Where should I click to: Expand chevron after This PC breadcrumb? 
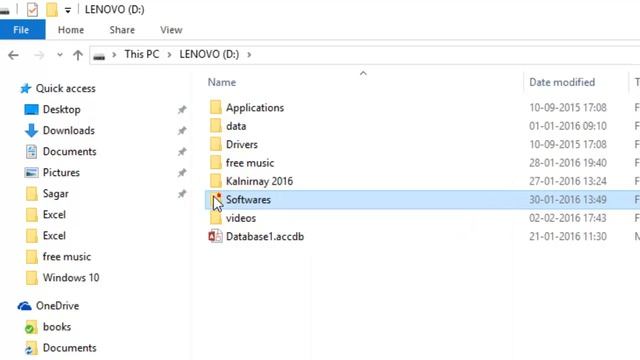(169, 55)
